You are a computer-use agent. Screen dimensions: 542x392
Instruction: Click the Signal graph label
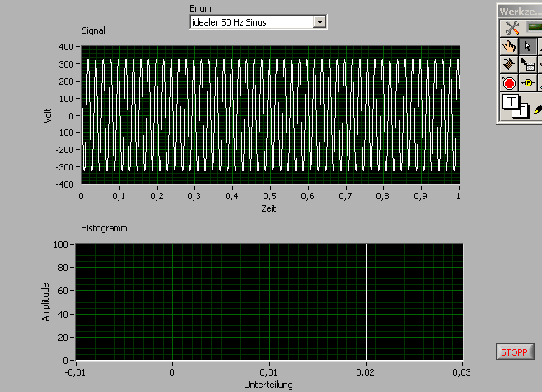point(93,30)
